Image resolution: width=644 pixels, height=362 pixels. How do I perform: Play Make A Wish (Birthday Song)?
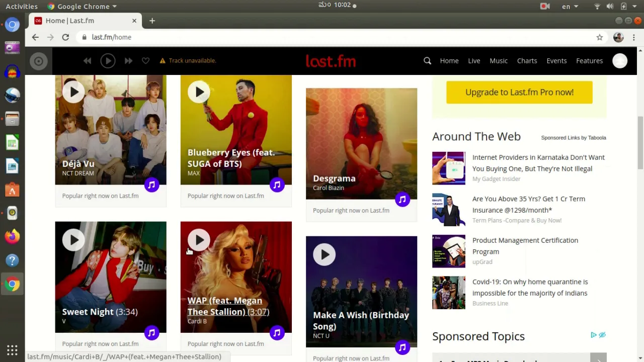[x=325, y=255]
